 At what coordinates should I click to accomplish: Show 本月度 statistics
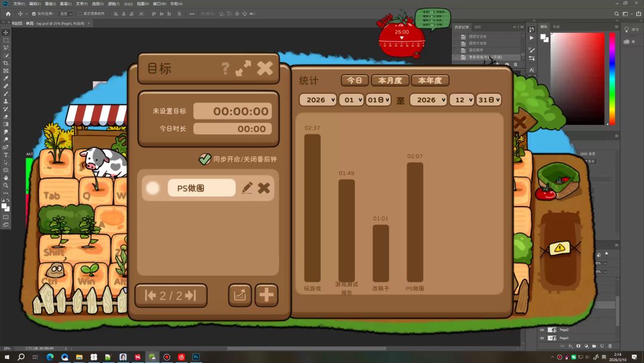(x=390, y=80)
